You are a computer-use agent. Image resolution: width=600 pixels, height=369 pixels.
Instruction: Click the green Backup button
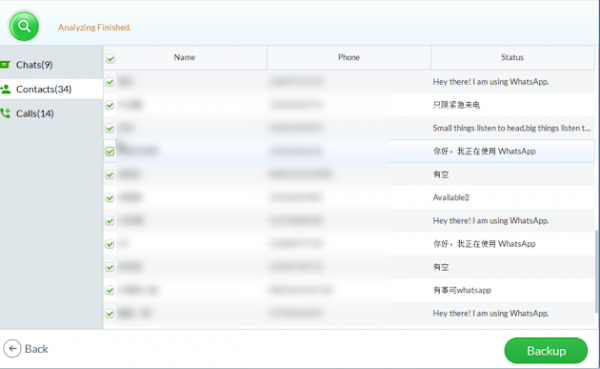(x=546, y=351)
